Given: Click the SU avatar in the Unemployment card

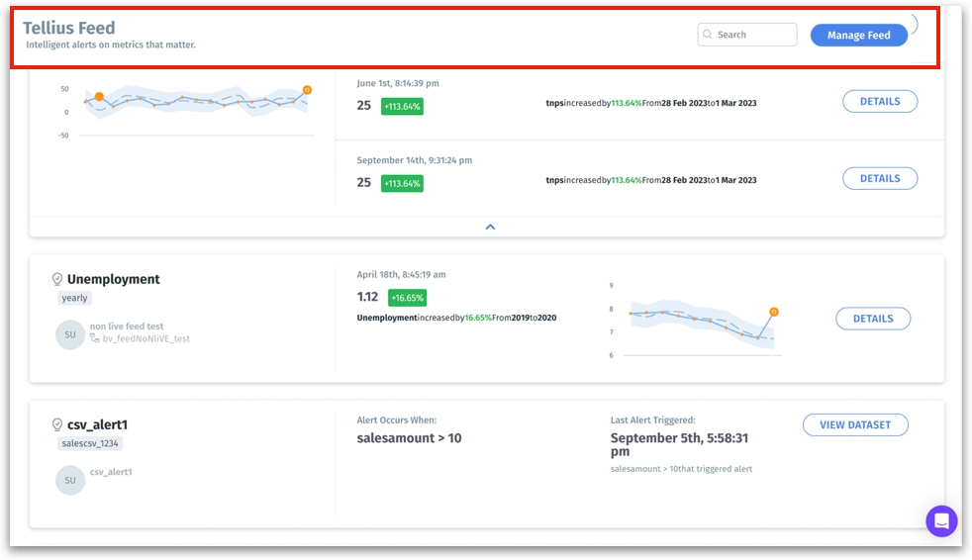Looking at the screenshot, I should pos(69,334).
